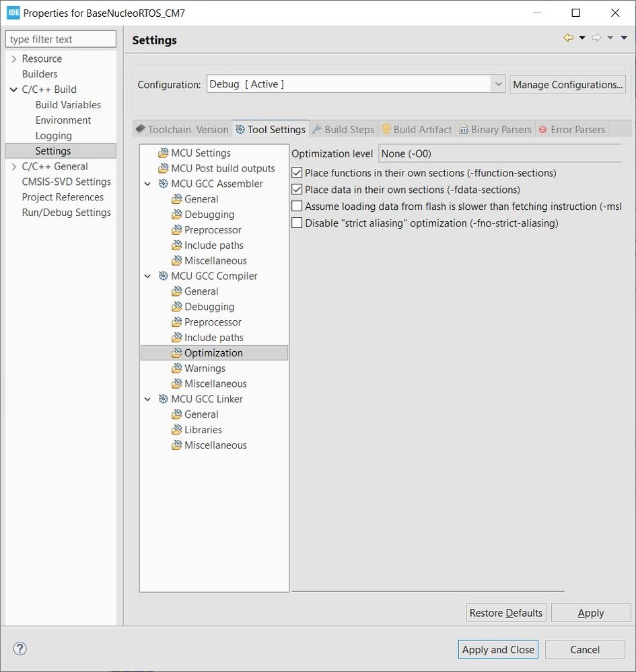Collapse the MCU GCC Assembler node
636x672 pixels.
click(x=147, y=184)
